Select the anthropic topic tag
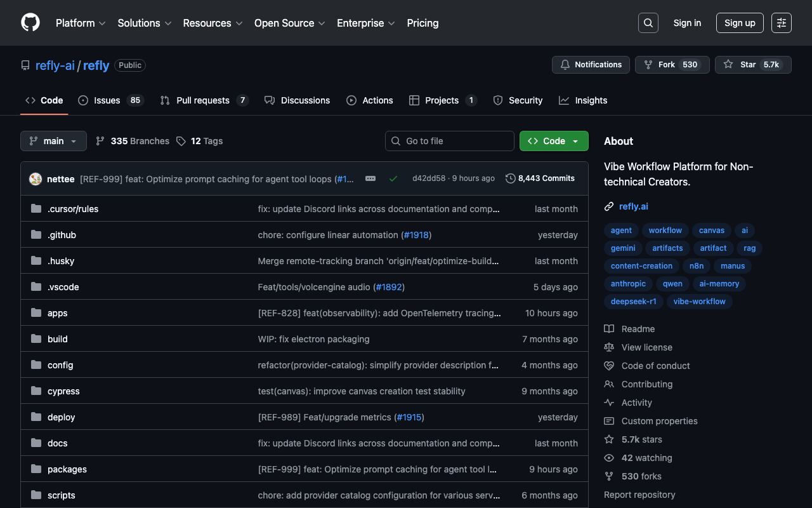812x508 pixels. [628, 284]
